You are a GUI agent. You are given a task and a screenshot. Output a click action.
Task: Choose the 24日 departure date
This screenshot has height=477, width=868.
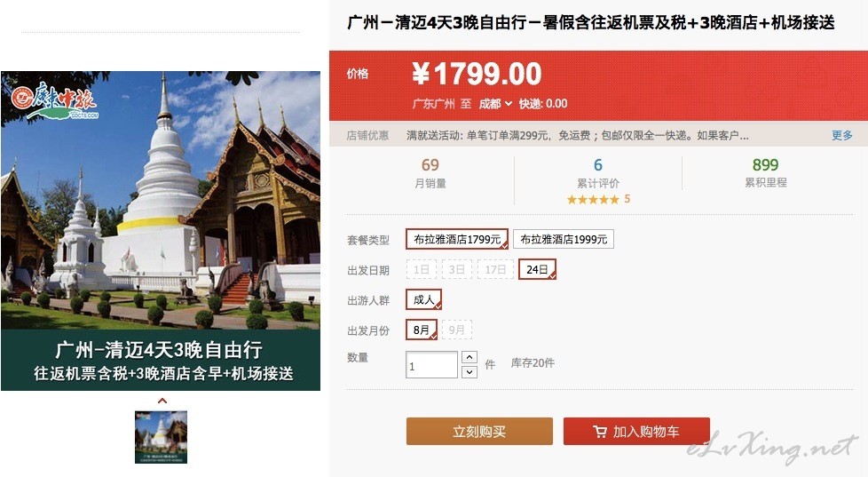pyautogui.click(x=537, y=270)
